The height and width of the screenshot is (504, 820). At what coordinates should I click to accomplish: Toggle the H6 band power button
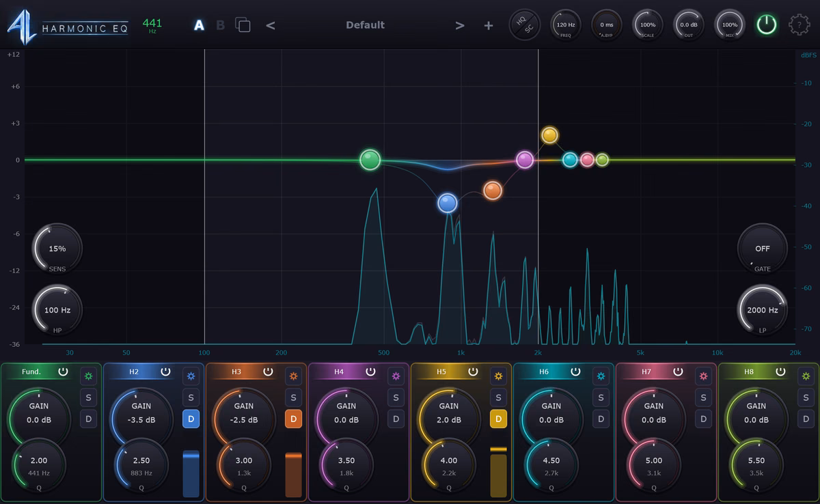pos(575,372)
